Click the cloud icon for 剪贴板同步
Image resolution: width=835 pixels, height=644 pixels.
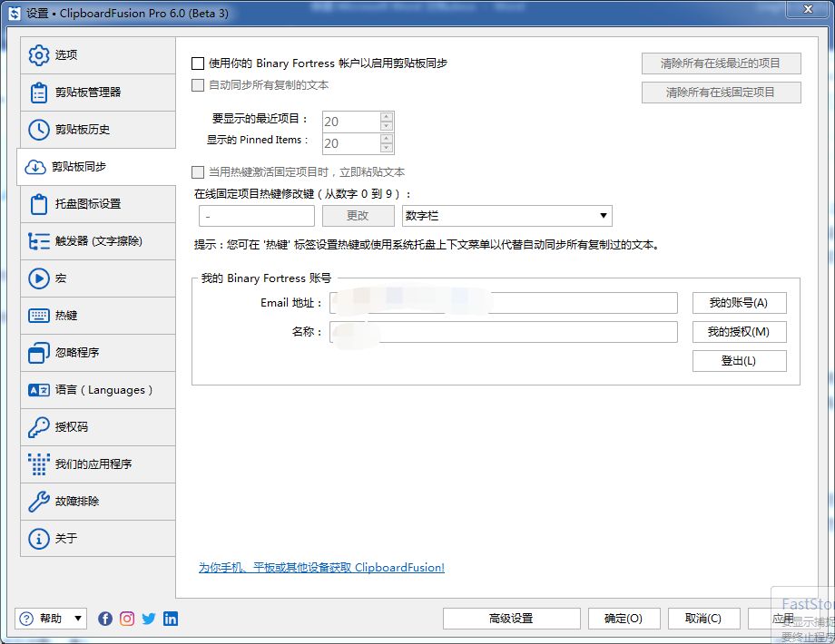pos(35,167)
